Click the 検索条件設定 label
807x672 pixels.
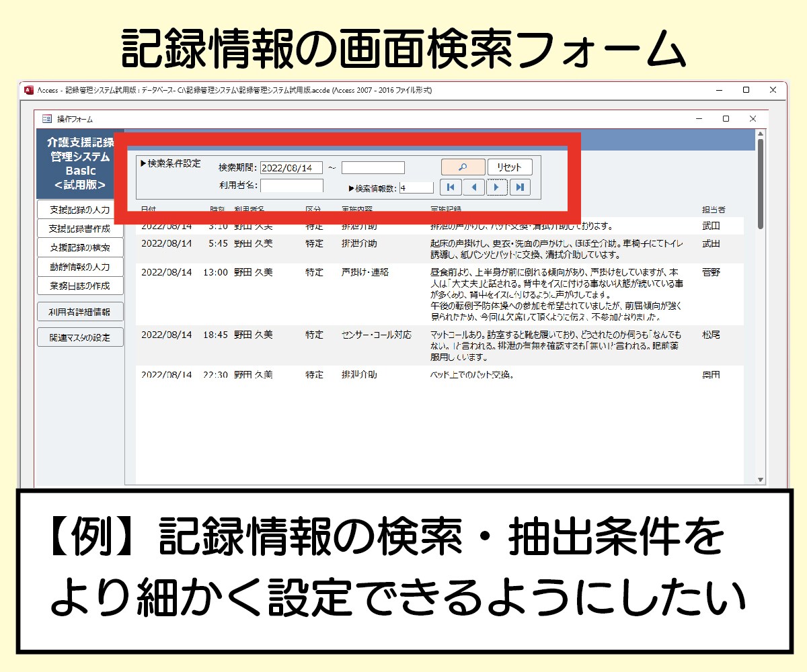(169, 163)
